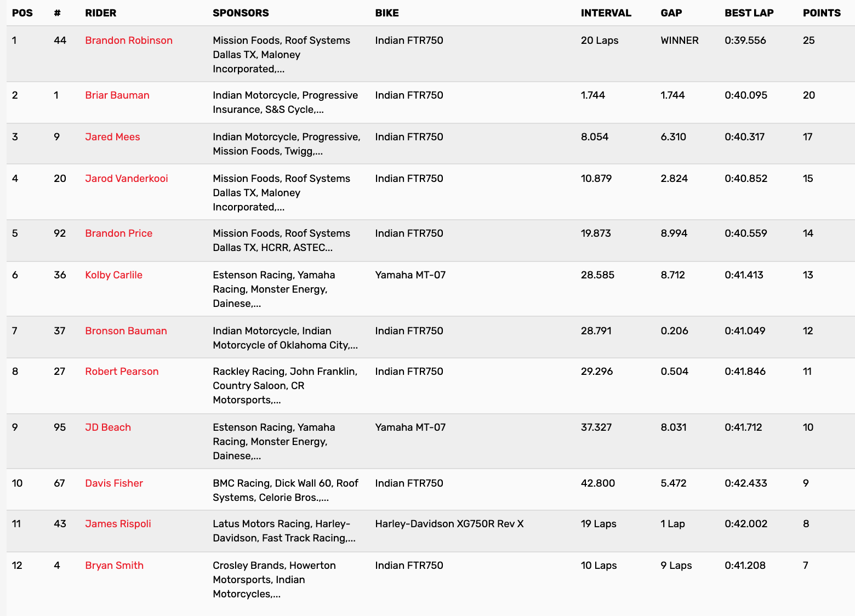Image resolution: width=855 pixels, height=616 pixels.
Task: Click the Davis Fisher link
Action: pos(114,483)
